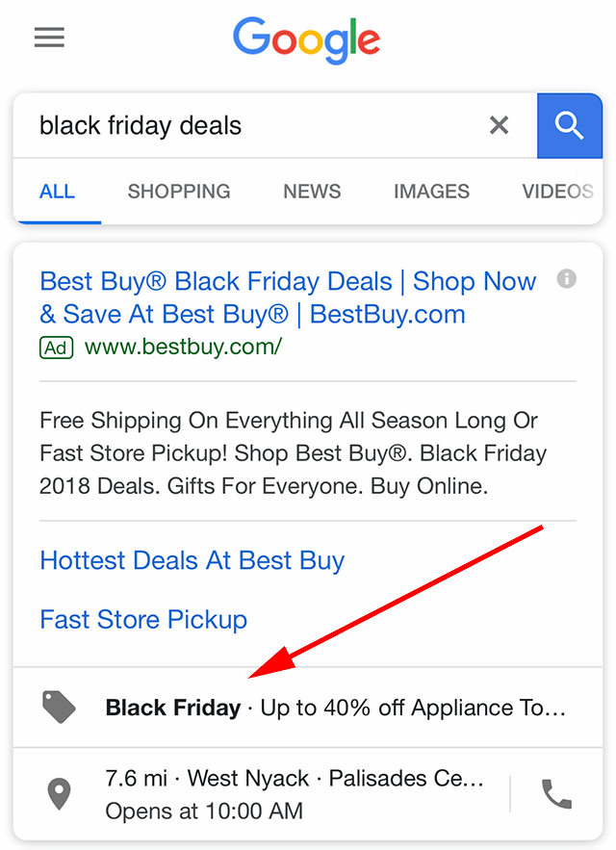Viewport: 616px width, 850px height.
Task: Open the NEWS results tab
Action: click(311, 192)
